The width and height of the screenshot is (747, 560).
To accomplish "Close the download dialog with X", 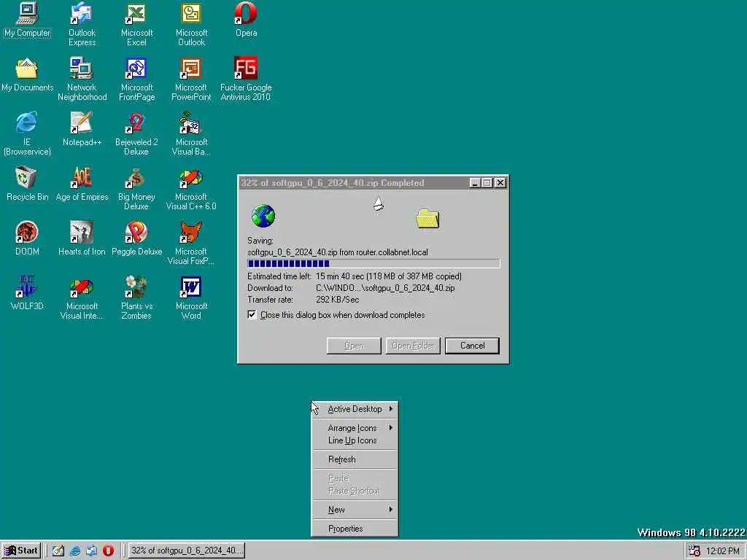I will point(500,183).
